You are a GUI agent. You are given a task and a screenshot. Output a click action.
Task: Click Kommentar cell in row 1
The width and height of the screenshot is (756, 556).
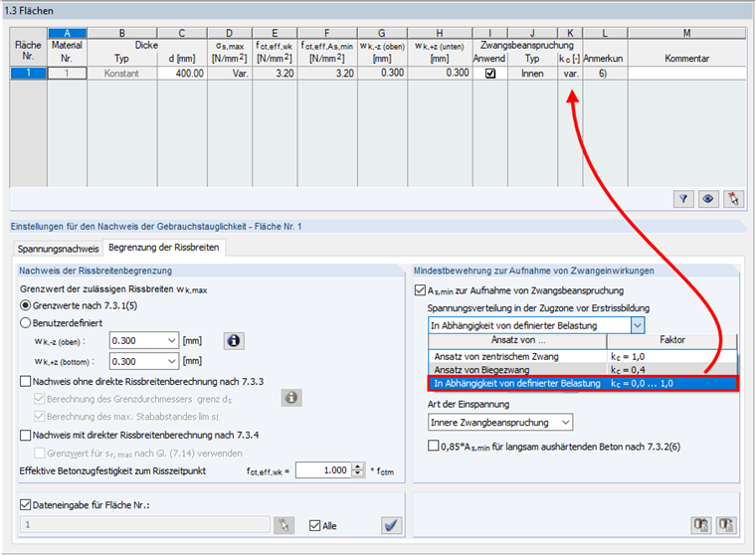687,74
